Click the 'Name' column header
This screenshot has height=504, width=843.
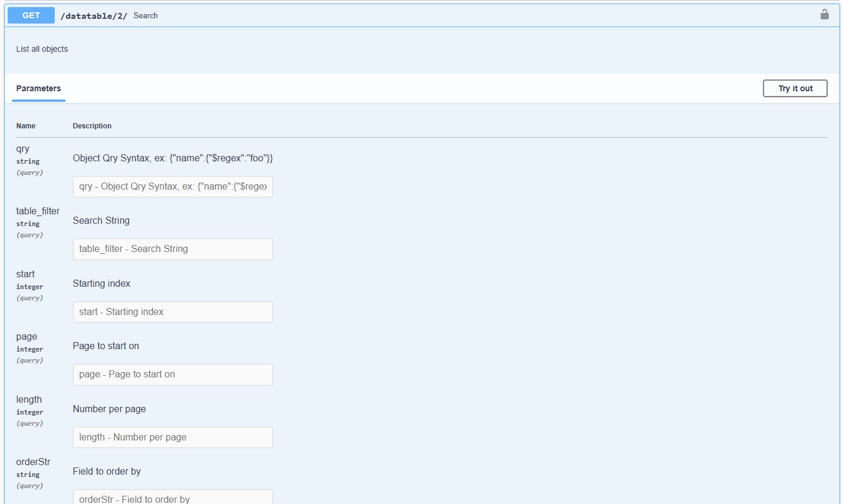click(x=26, y=126)
